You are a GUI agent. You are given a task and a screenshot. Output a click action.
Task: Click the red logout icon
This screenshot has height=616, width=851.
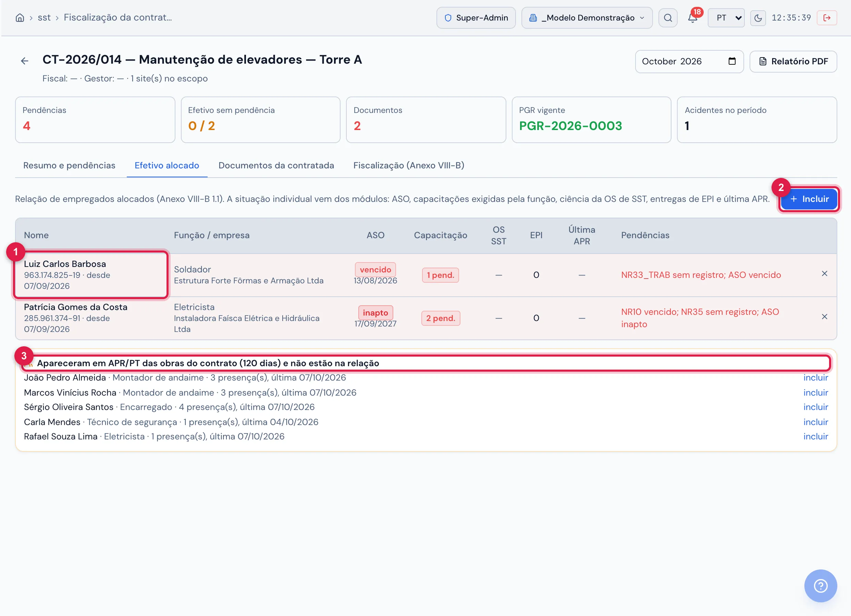827,17
